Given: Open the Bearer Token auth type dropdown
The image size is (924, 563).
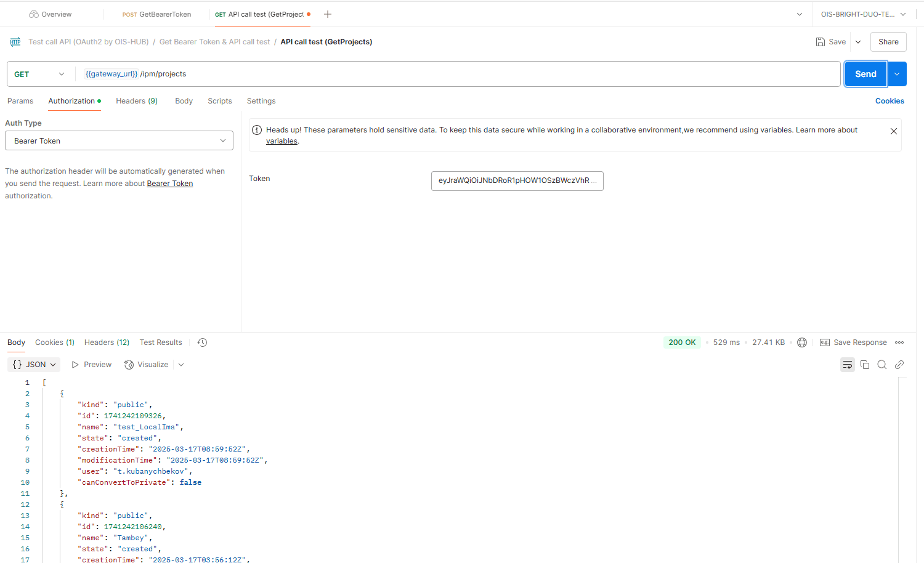Looking at the screenshot, I should (x=119, y=140).
